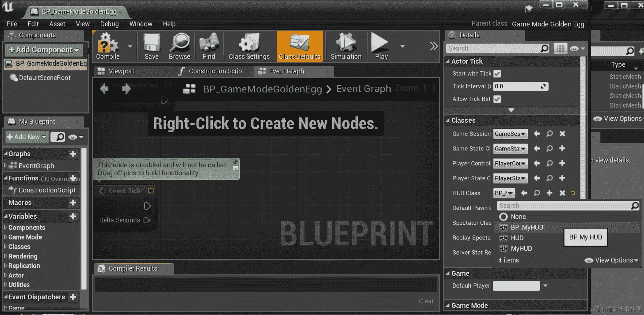The height and width of the screenshot is (315, 644).
Task: Click the Add New button in My Blueprint
Action: point(27,137)
